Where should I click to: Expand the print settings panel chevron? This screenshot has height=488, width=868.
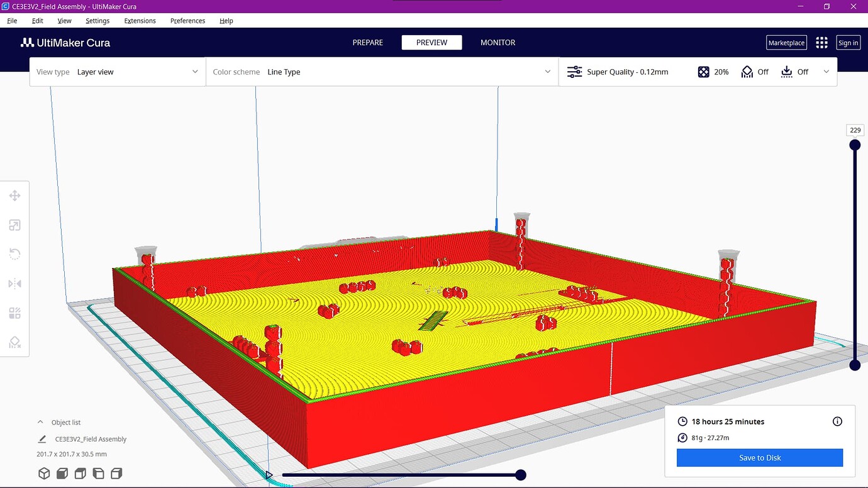(x=826, y=72)
